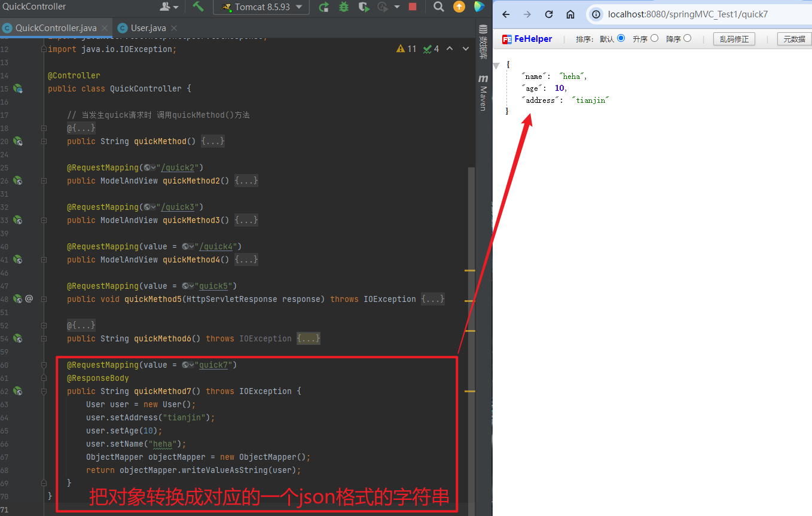Click the Build Project hammer icon
This screenshot has height=516, width=812.
point(199,7)
